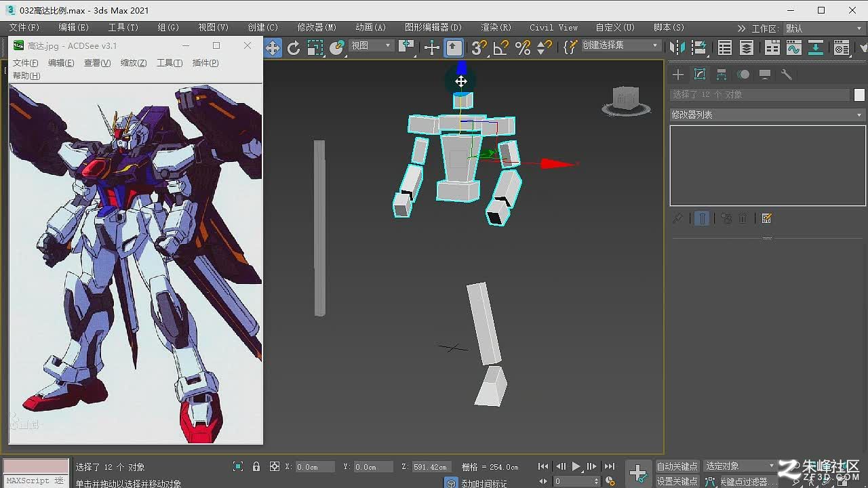868x488 pixels.
Task: Click the ViewCube in viewport
Action: point(626,100)
